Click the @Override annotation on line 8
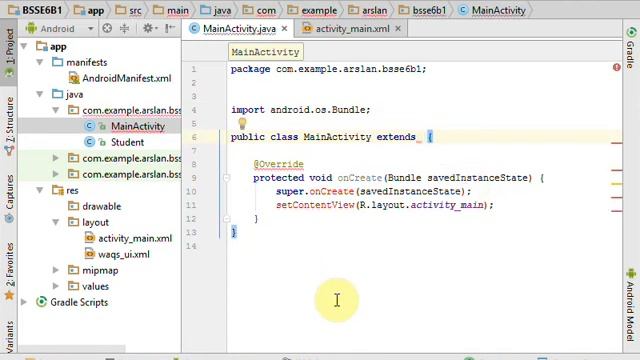The width and height of the screenshot is (640, 360). click(x=278, y=164)
